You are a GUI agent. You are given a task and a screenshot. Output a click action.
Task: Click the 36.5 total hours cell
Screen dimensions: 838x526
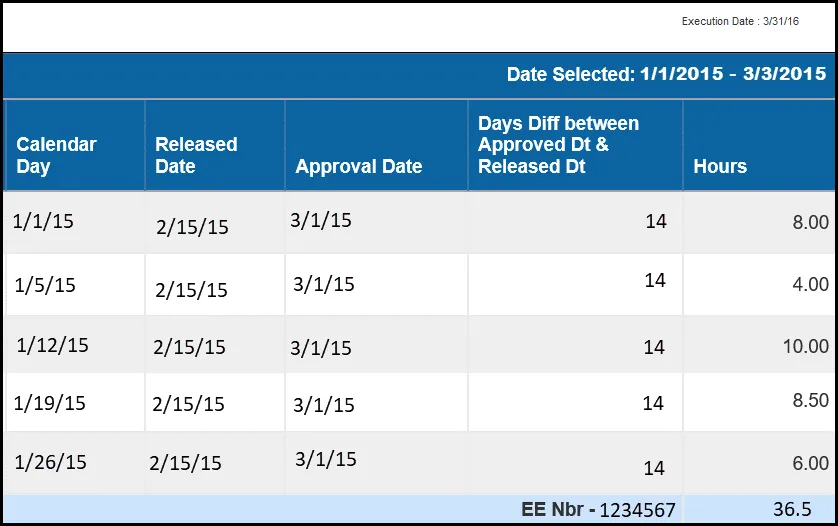tap(792, 509)
